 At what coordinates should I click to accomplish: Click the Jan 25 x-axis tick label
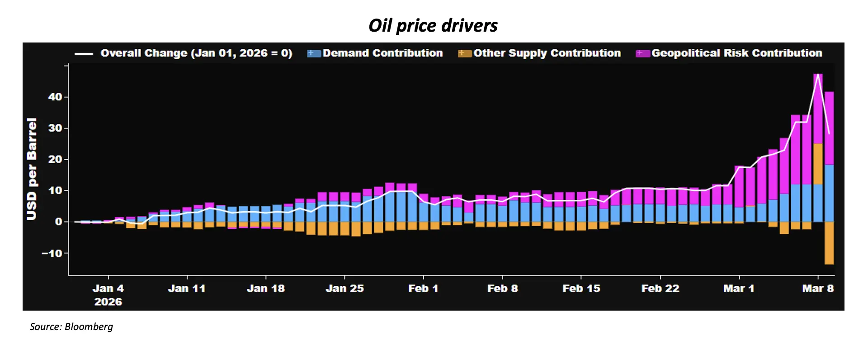[x=344, y=288]
